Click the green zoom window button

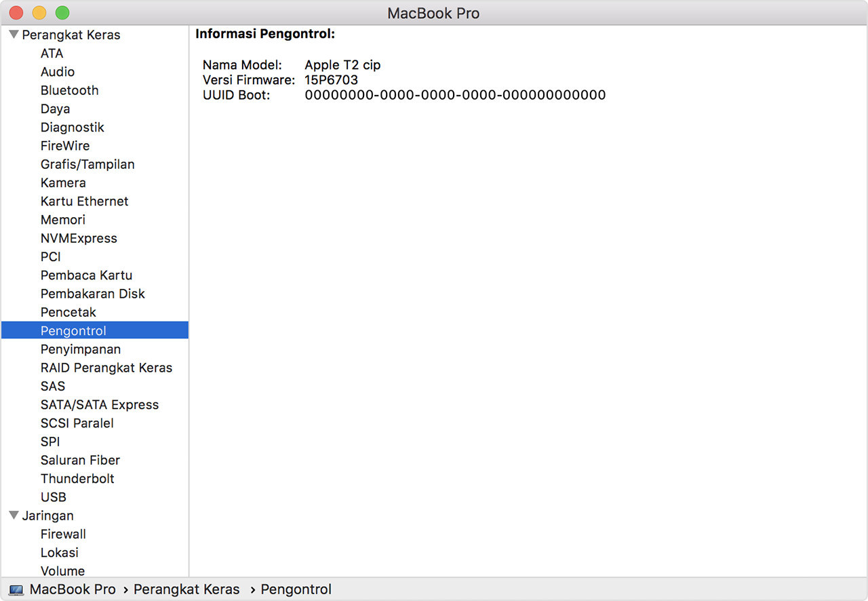point(62,13)
